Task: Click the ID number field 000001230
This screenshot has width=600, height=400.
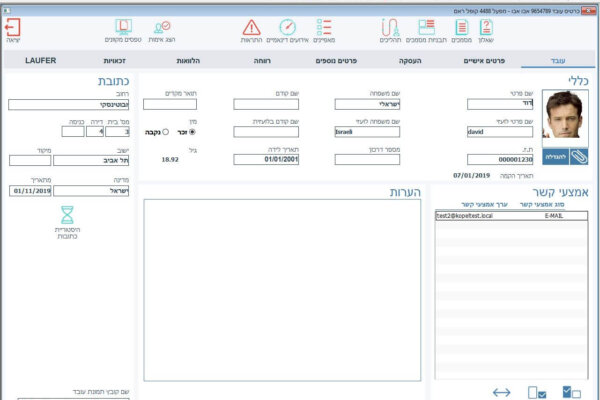Action: [500, 160]
